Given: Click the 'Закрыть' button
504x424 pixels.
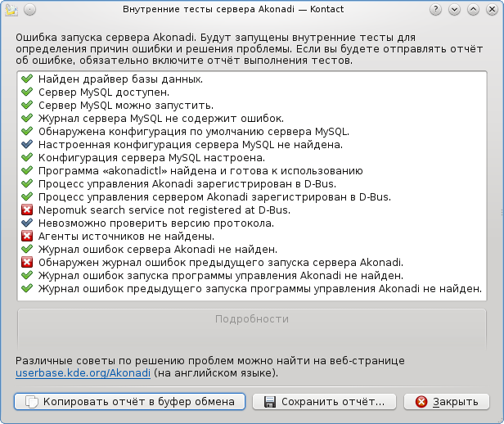Looking at the screenshot, I should point(447,402).
